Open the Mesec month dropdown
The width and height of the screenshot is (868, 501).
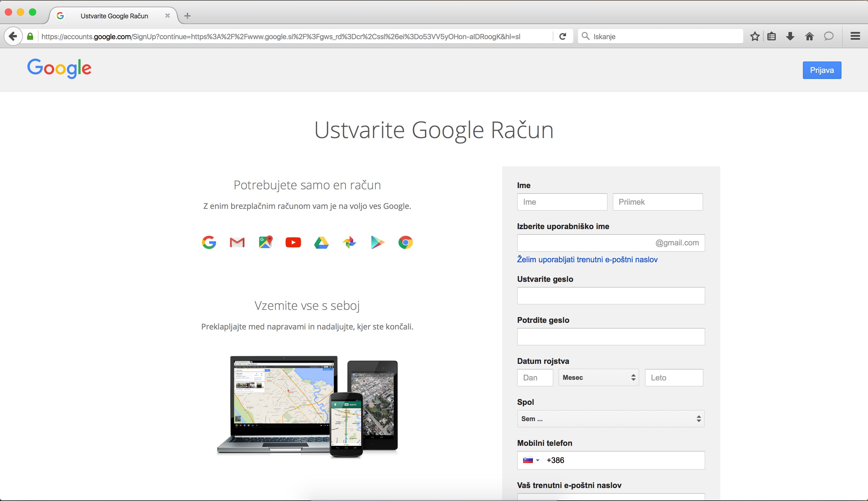(x=599, y=377)
